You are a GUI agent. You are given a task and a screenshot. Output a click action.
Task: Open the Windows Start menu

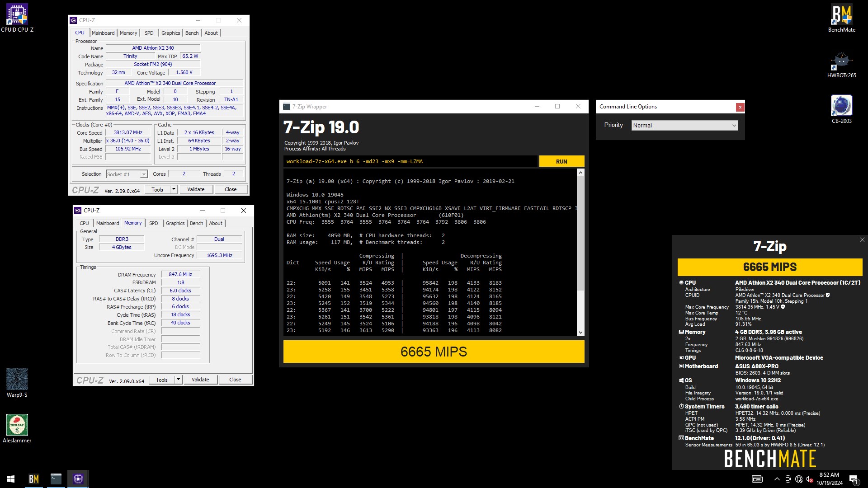11,479
